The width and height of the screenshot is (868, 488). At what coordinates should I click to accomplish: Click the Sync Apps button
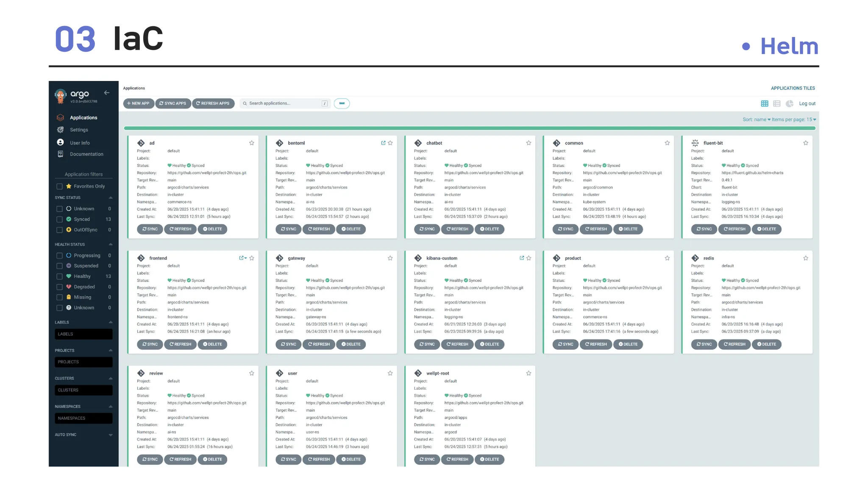tap(173, 103)
